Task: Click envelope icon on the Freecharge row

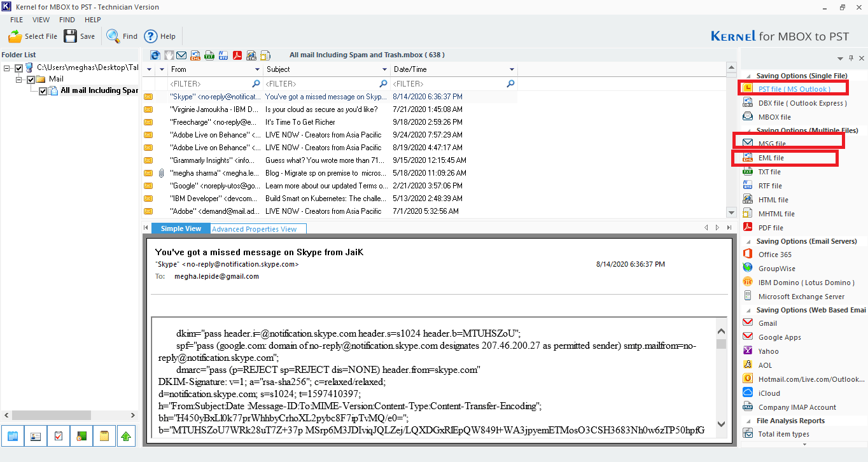Action: pos(148,122)
